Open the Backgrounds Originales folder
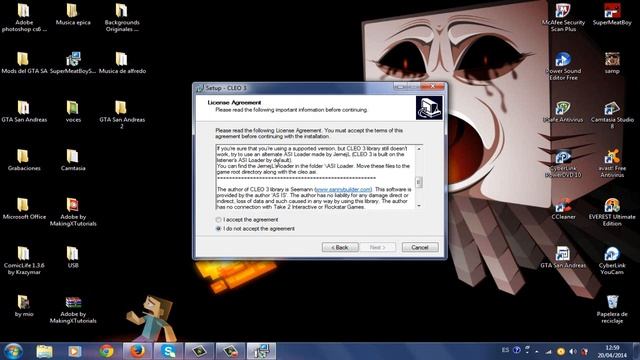Image resolution: width=640 pixels, height=360 pixels. click(x=122, y=17)
